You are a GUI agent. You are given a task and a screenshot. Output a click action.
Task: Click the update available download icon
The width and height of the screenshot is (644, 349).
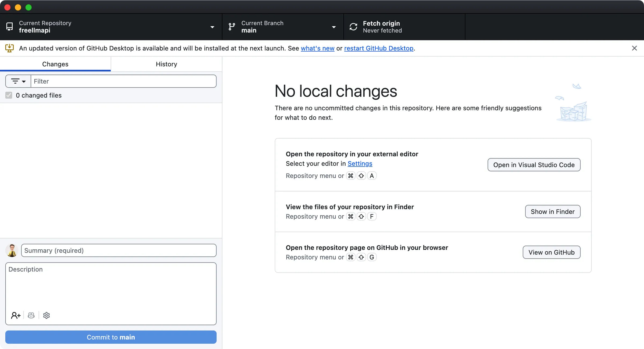(9, 48)
